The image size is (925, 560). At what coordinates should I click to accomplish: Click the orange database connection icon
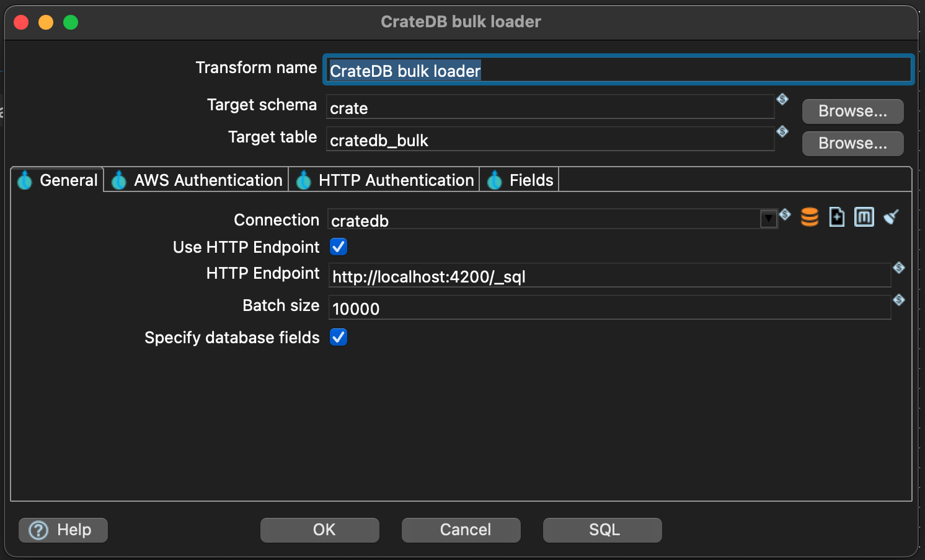pyautogui.click(x=810, y=217)
